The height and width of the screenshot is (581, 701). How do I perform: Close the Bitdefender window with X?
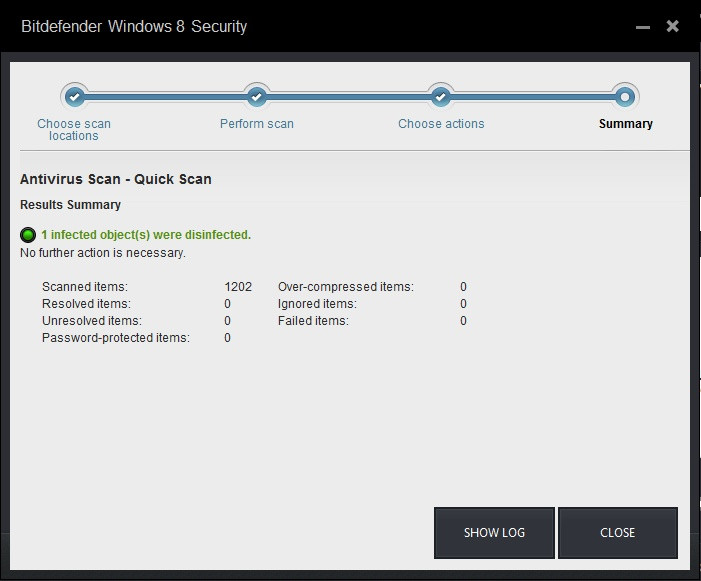(x=672, y=26)
